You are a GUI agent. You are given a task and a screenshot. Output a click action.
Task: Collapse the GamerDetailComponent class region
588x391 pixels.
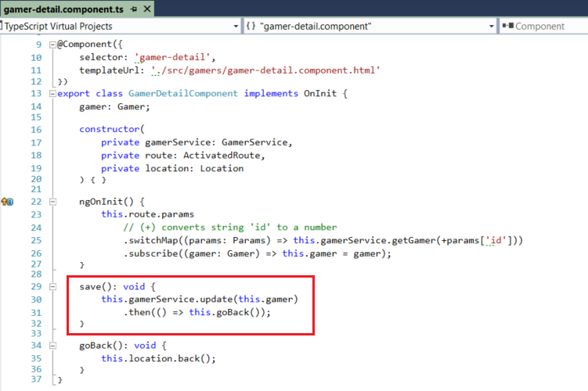point(52,94)
